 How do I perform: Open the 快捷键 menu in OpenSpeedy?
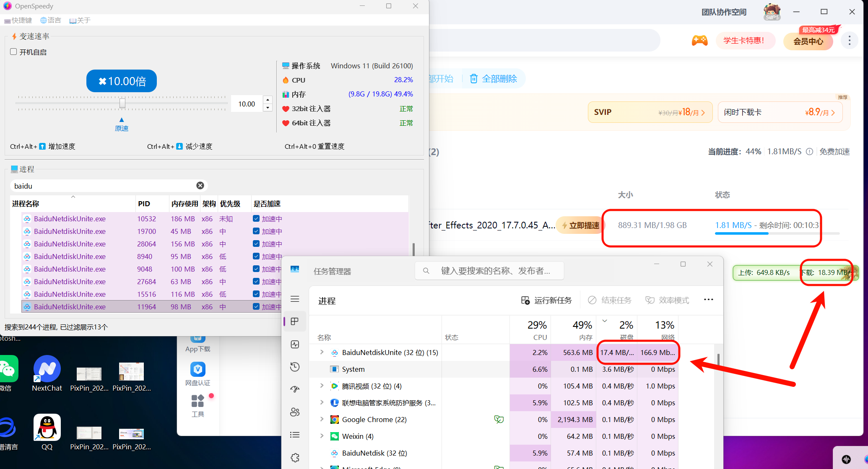pyautogui.click(x=18, y=20)
